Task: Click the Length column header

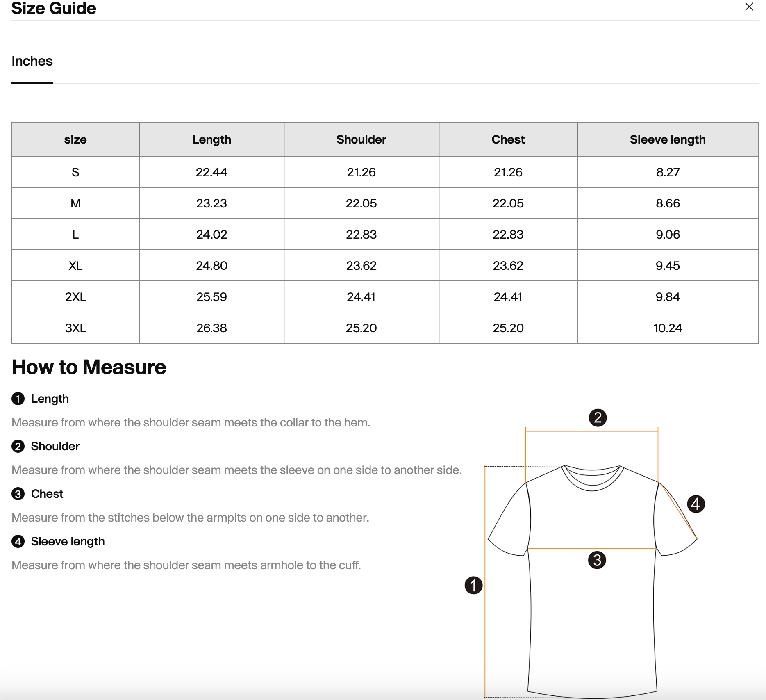Action: 211,139
